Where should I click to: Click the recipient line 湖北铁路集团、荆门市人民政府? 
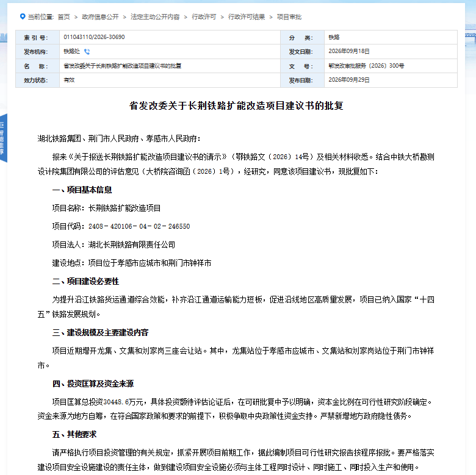(119, 138)
